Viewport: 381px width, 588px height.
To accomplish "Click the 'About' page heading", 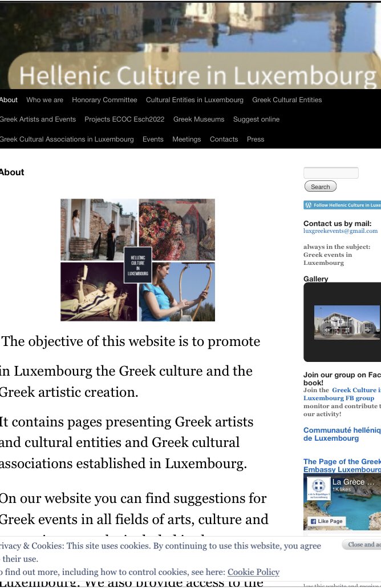I will [x=12, y=172].
